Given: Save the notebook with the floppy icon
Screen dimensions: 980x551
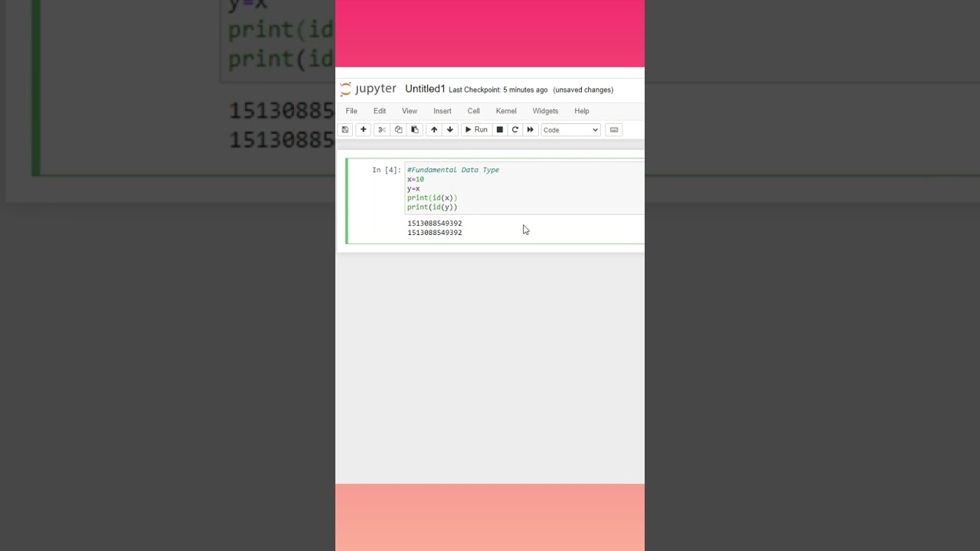Looking at the screenshot, I should coord(345,130).
